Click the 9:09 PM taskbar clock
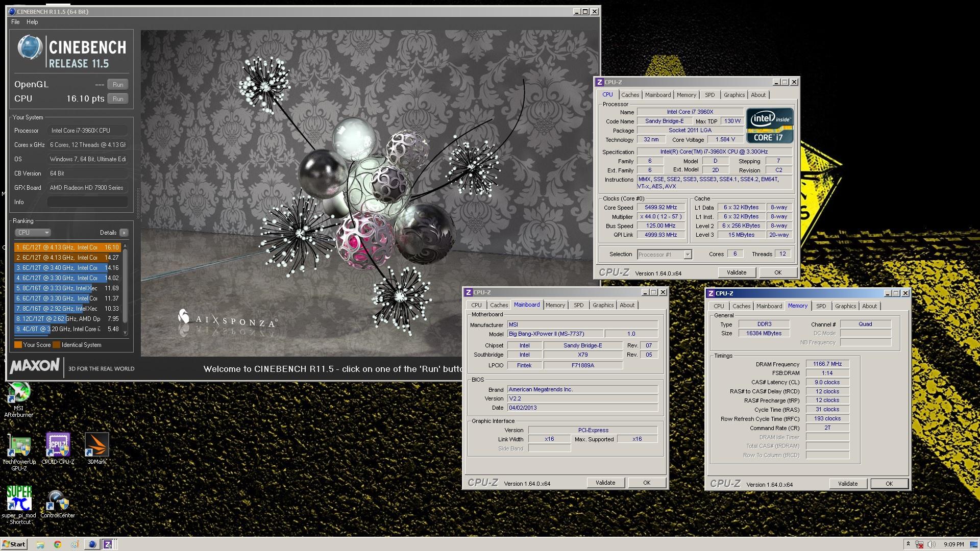The width and height of the screenshot is (980, 551). [x=953, y=544]
